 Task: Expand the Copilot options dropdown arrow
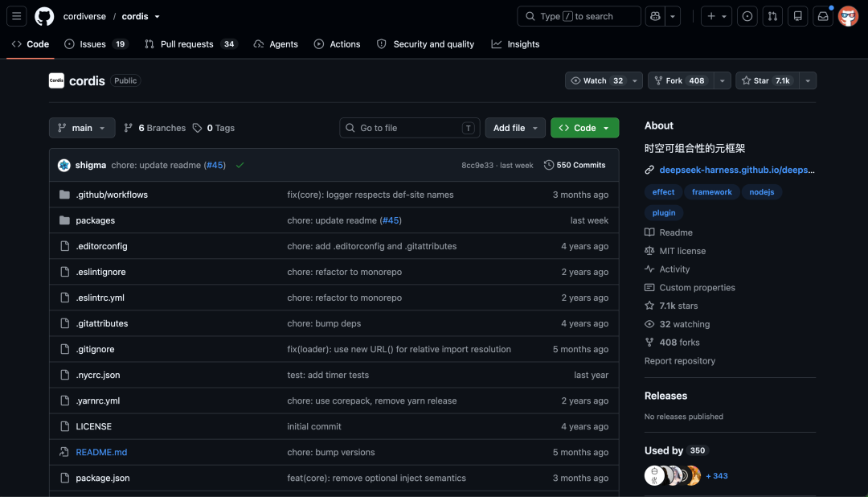673,16
